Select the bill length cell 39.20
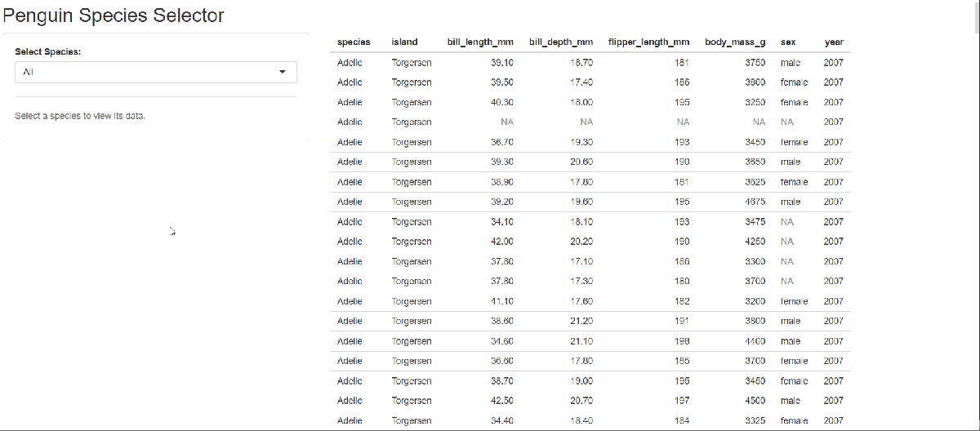The width and height of the screenshot is (980, 431). tap(502, 202)
